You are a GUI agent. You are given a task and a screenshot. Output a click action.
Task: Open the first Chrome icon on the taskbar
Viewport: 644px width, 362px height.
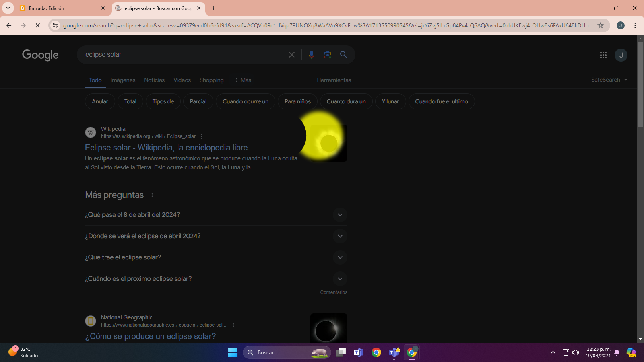coord(376,352)
